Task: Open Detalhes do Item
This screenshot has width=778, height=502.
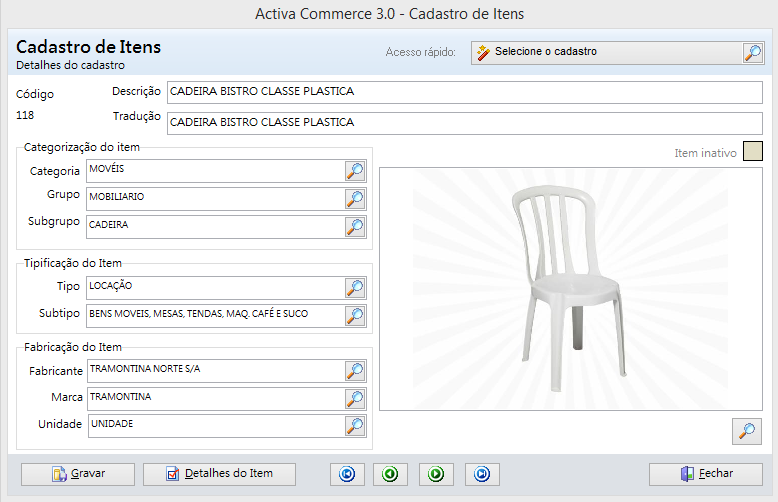Action: coord(220,474)
